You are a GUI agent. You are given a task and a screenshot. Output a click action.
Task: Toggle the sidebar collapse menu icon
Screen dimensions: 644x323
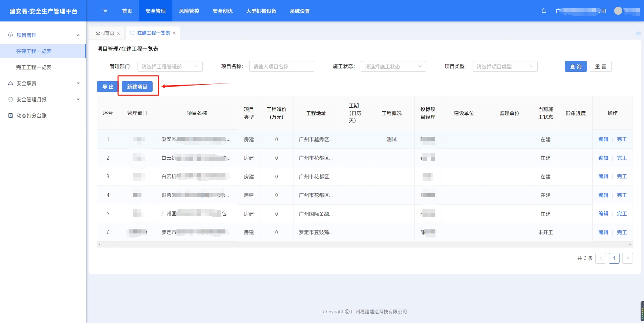point(105,11)
